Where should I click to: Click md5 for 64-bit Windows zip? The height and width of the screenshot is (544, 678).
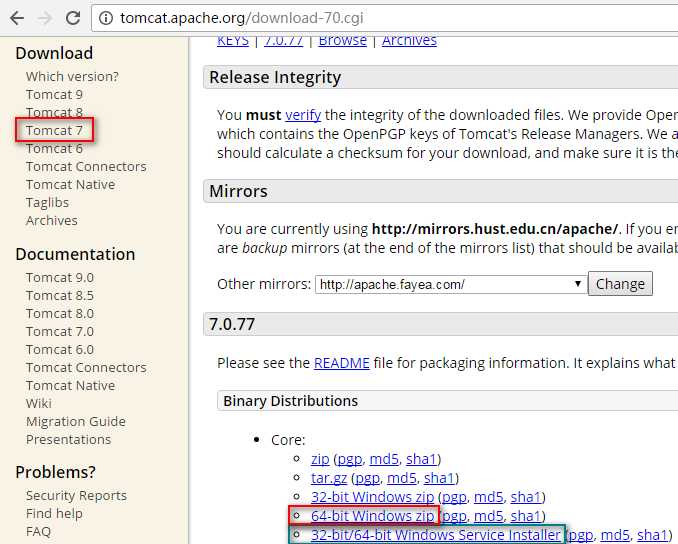tap(489, 516)
